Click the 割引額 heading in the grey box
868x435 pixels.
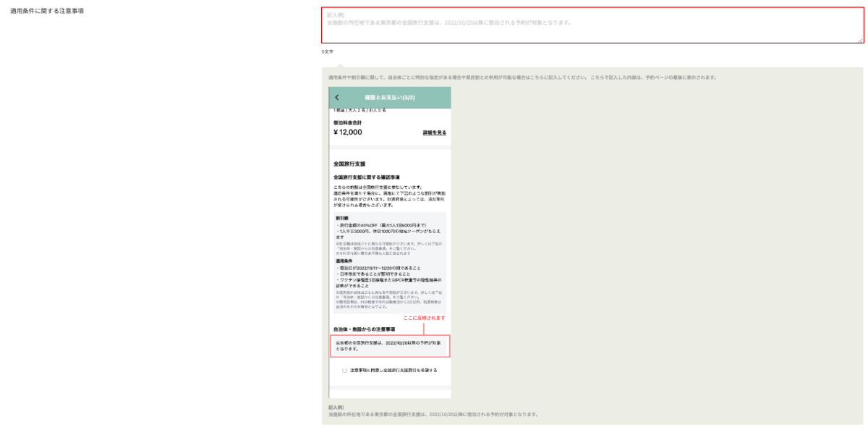coord(342,217)
